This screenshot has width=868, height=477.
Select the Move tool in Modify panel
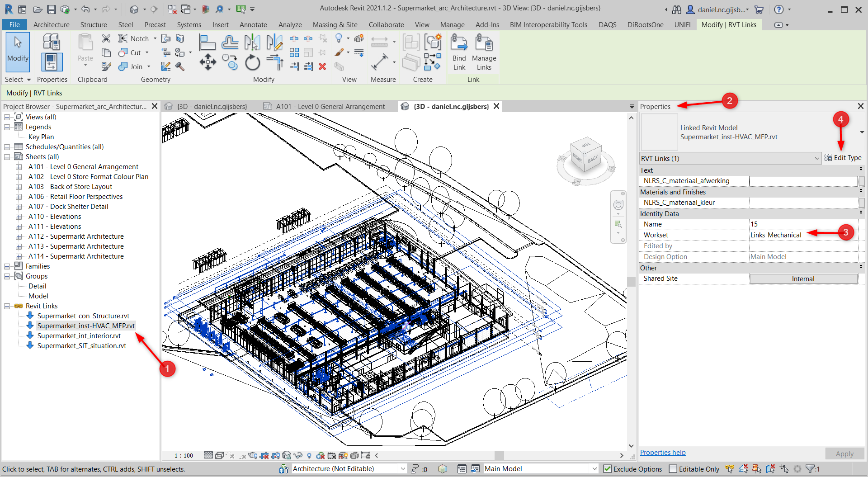pyautogui.click(x=208, y=62)
